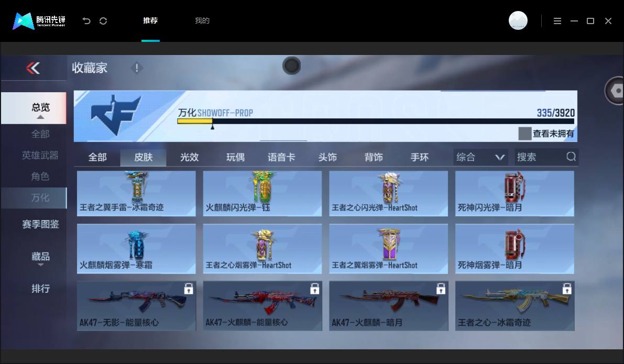
Task: Collapse the 总览 sidebar section
Action: (x=34, y=108)
